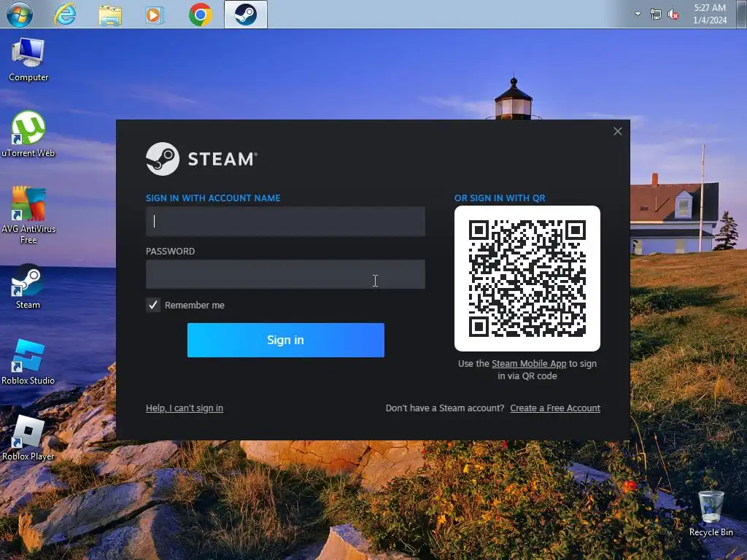This screenshot has height=560, width=747.
Task: Open the Windows Start orb
Action: 20,15
